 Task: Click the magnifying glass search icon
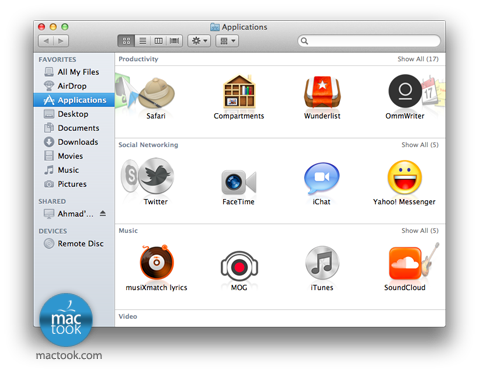pyautogui.click(x=304, y=41)
